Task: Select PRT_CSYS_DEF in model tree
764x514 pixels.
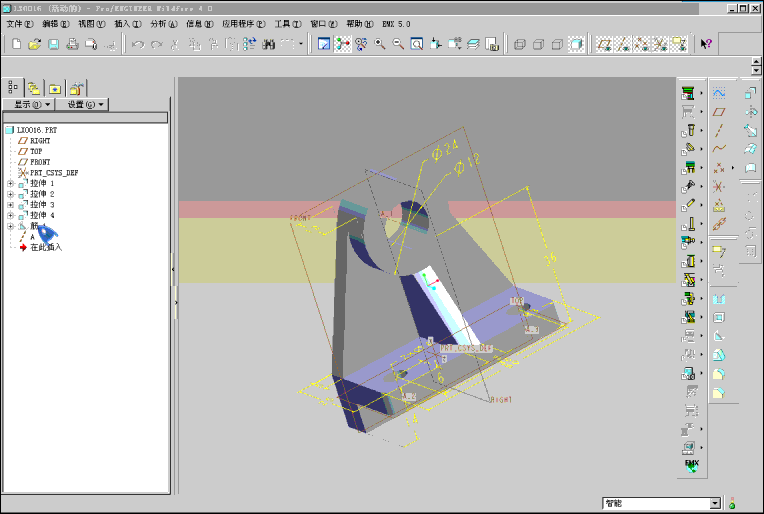Action: click(48, 173)
